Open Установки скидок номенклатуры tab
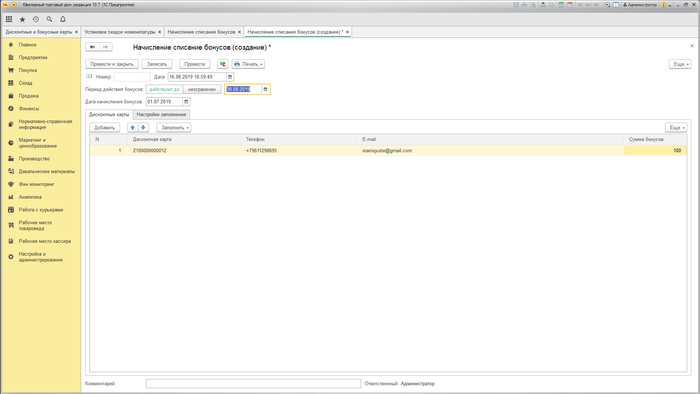The image size is (700, 394). click(x=120, y=32)
